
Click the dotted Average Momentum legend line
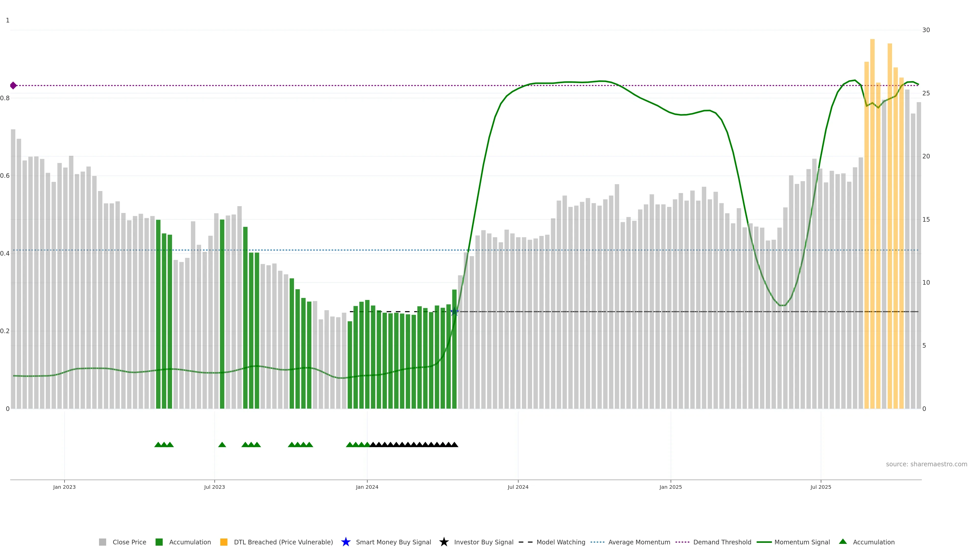coord(597,542)
